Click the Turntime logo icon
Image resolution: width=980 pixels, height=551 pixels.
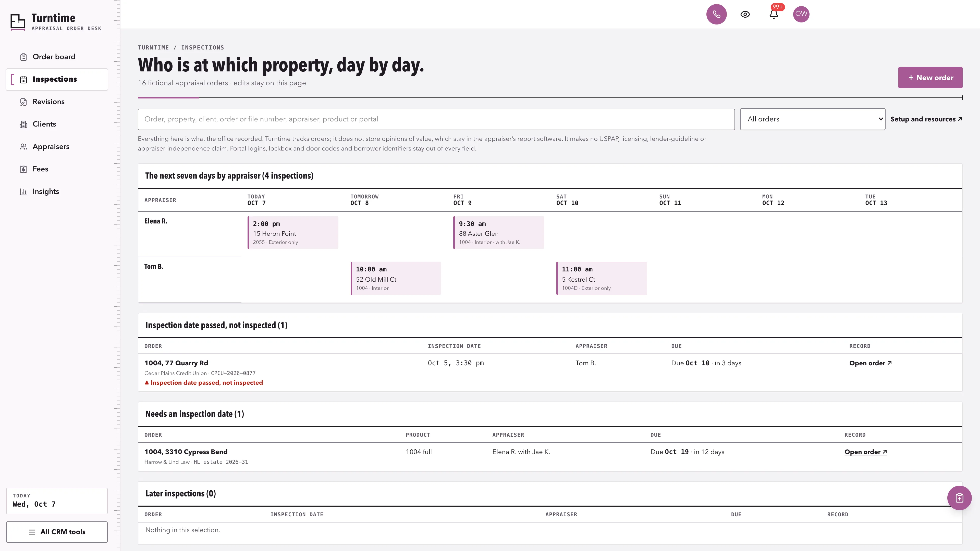tap(18, 22)
